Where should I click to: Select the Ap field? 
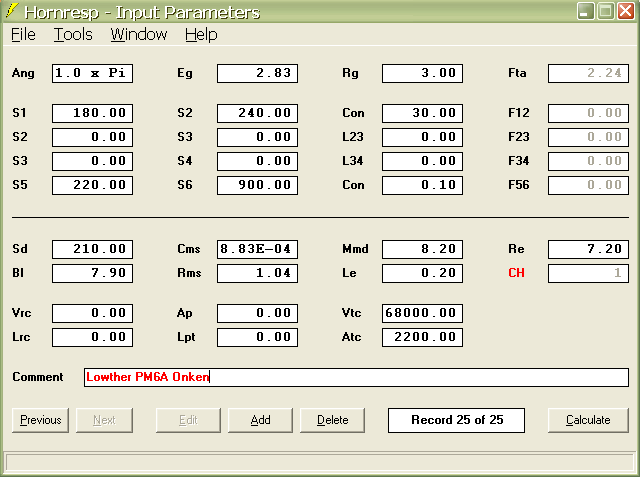click(258, 313)
